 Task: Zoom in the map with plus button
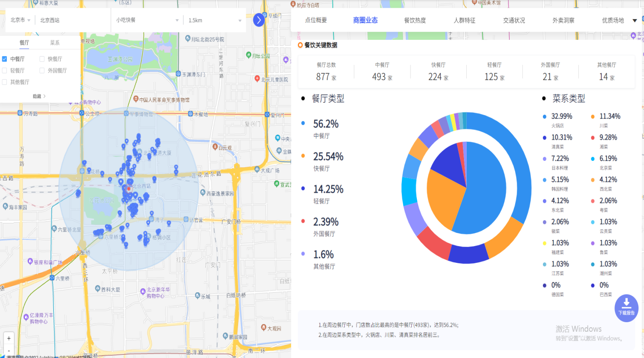(9, 338)
